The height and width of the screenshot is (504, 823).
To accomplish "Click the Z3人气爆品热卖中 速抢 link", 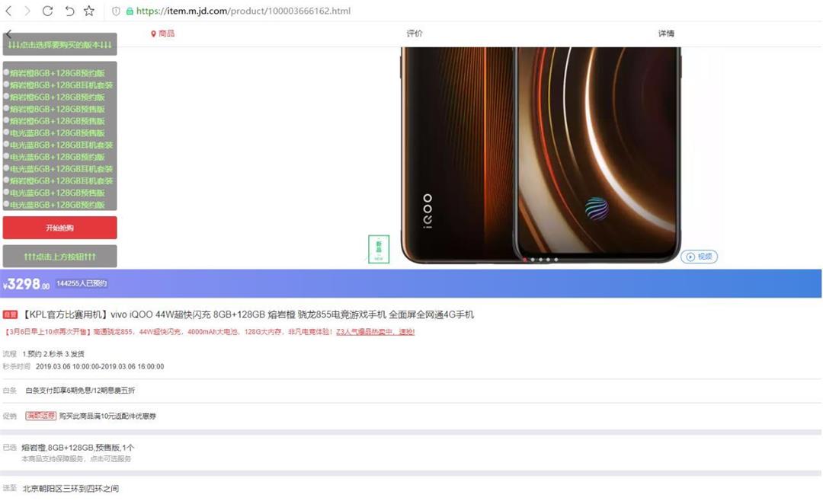I will click(375, 332).
